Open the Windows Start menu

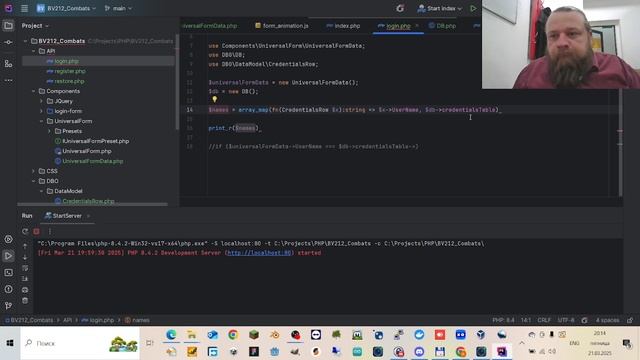click(10, 343)
